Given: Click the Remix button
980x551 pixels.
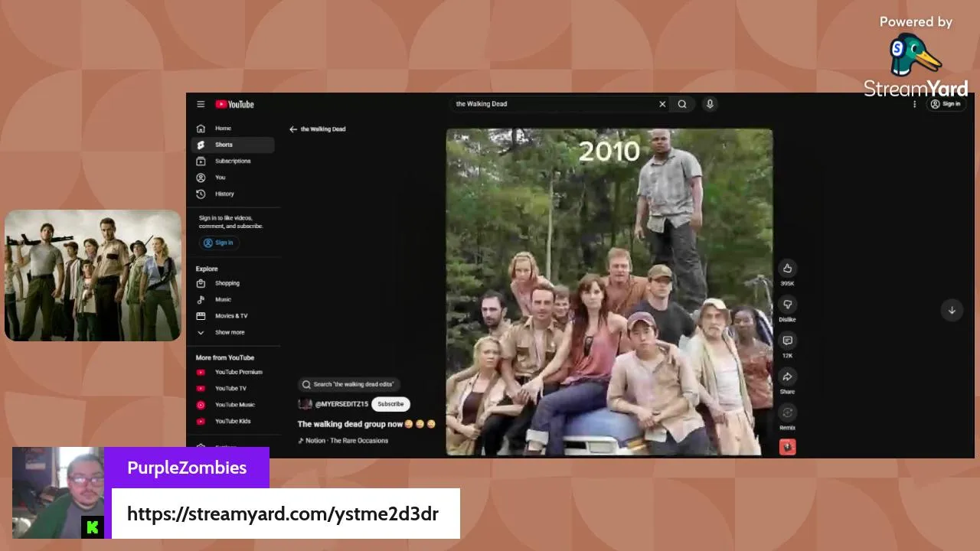Looking at the screenshot, I should pos(787,412).
